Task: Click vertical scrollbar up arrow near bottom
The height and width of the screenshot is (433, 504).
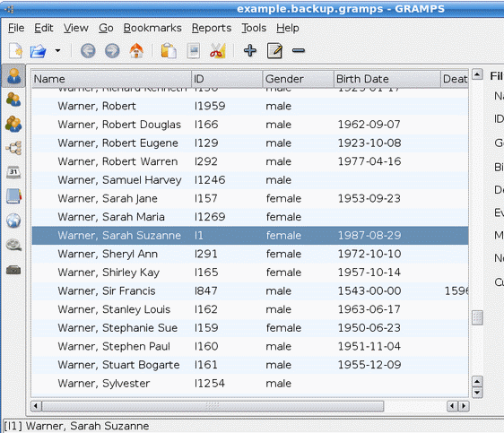Action: (x=477, y=382)
